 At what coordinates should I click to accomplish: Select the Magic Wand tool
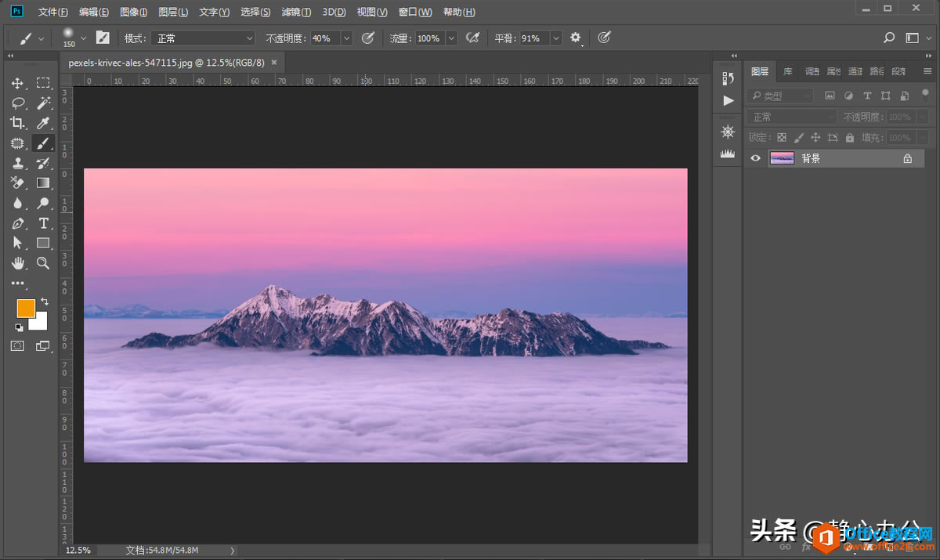pyautogui.click(x=43, y=103)
